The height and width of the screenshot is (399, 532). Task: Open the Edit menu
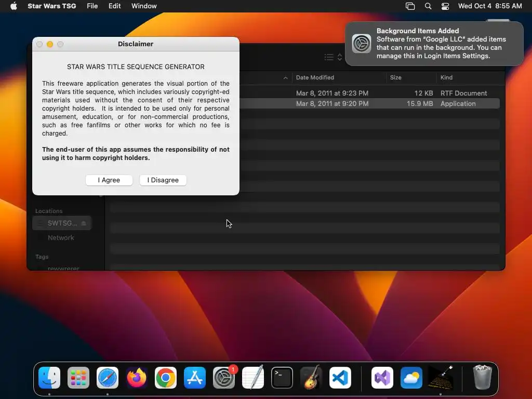pyautogui.click(x=115, y=6)
